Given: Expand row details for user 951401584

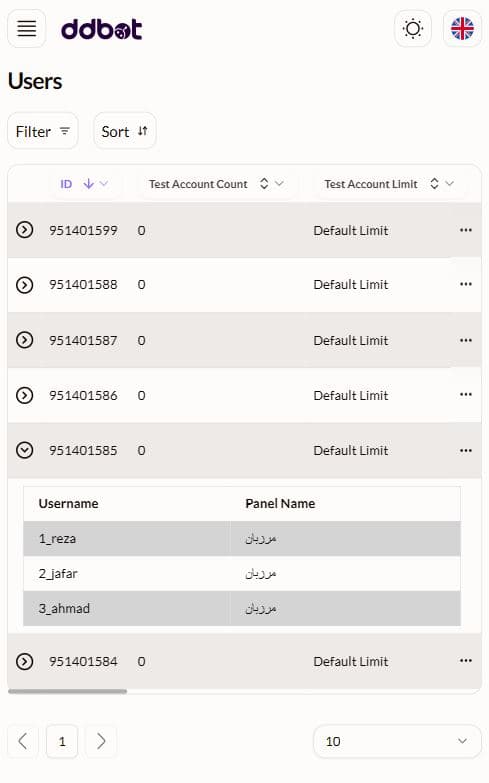Looking at the screenshot, I should pos(24,661).
